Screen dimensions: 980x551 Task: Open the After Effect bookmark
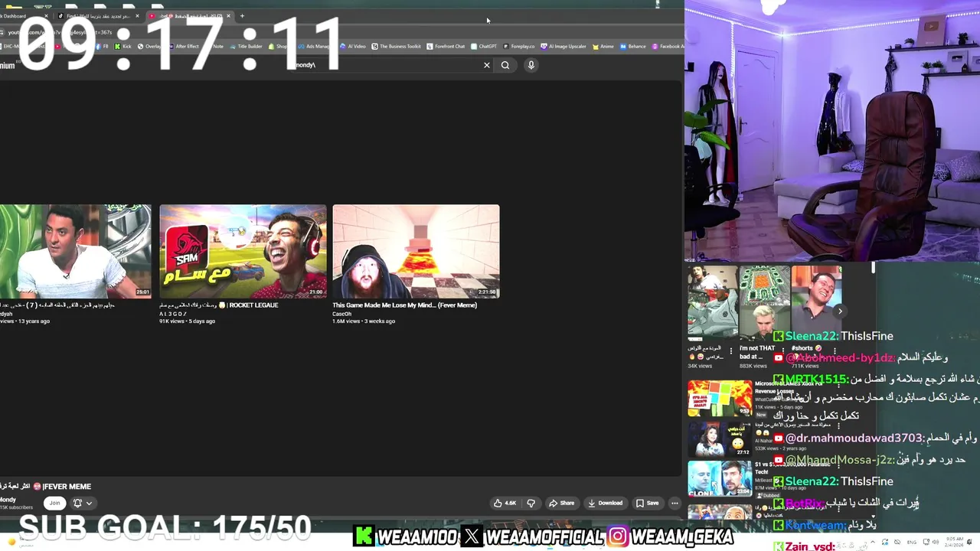(x=183, y=46)
